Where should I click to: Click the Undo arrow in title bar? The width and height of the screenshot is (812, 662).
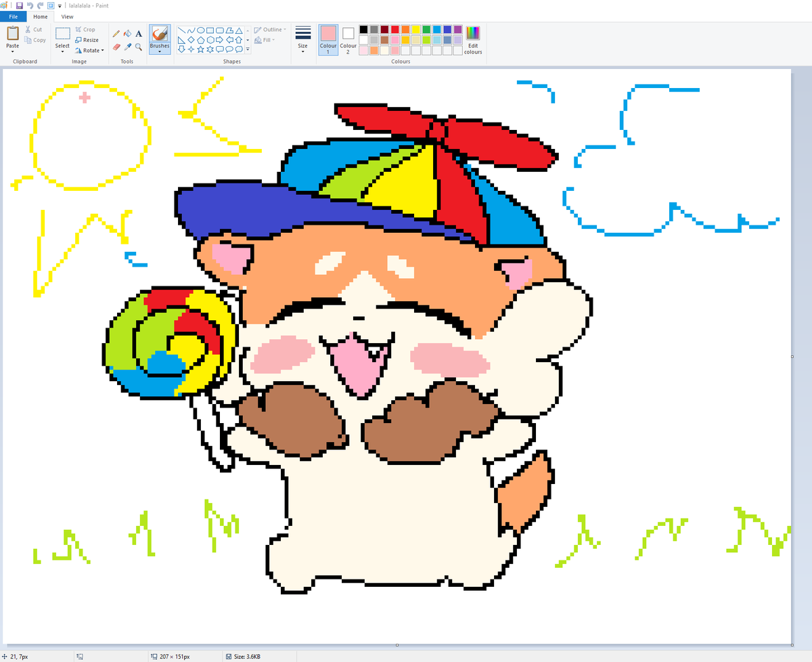pos(30,5)
